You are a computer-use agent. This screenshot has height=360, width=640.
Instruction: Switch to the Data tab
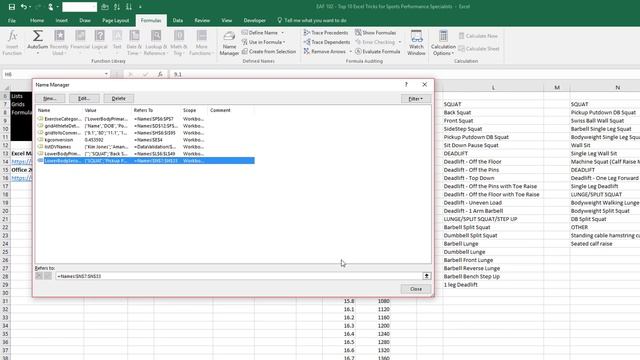[178, 20]
